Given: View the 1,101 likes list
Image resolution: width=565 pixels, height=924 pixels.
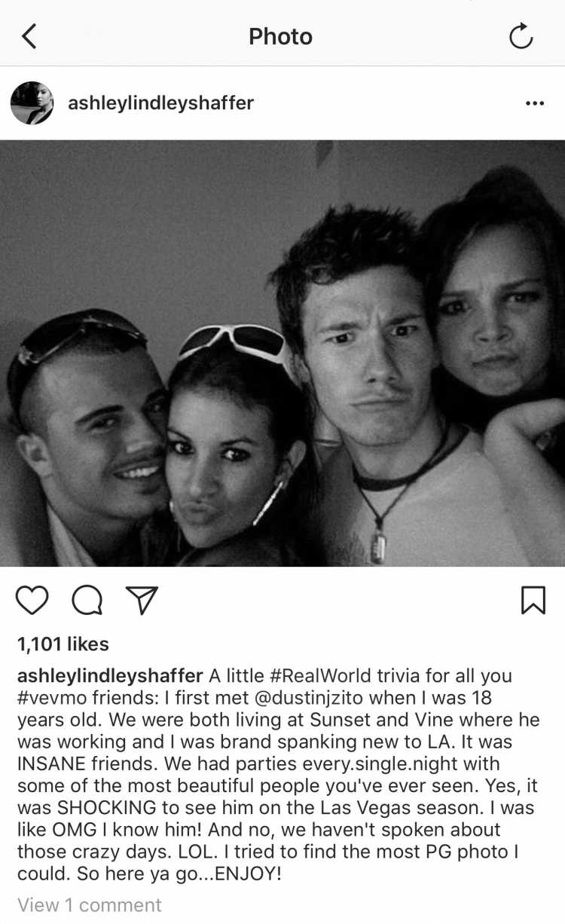Looking at the screenshot, I should point(63,644).
